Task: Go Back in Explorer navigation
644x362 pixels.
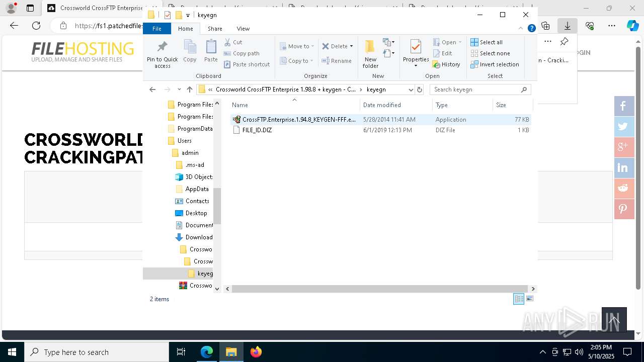Action: pos(152,89)
